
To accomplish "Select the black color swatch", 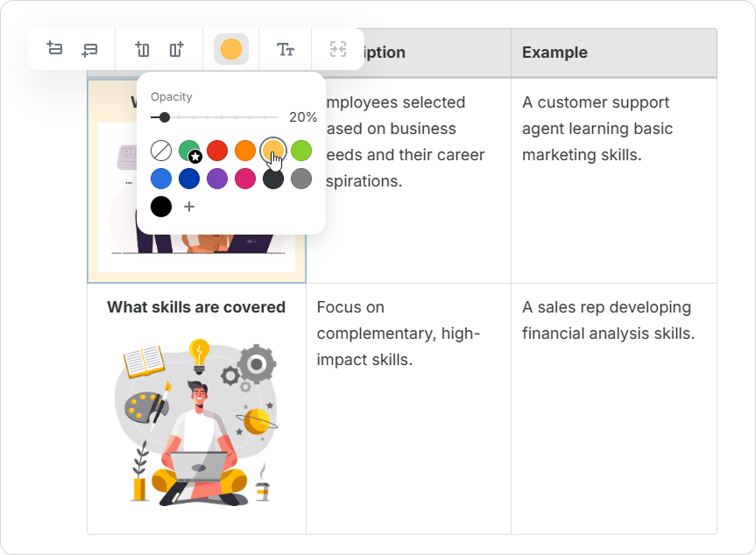I will pos(161,207).
